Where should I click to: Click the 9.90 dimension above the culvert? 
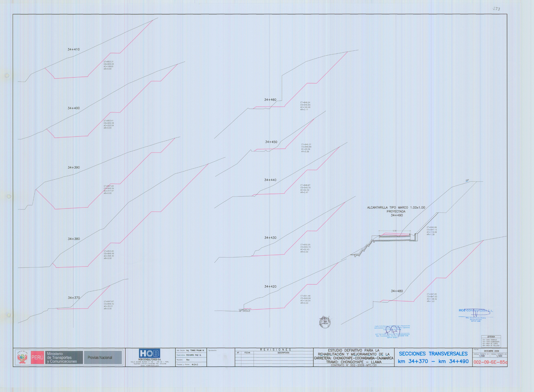point(394,231)
